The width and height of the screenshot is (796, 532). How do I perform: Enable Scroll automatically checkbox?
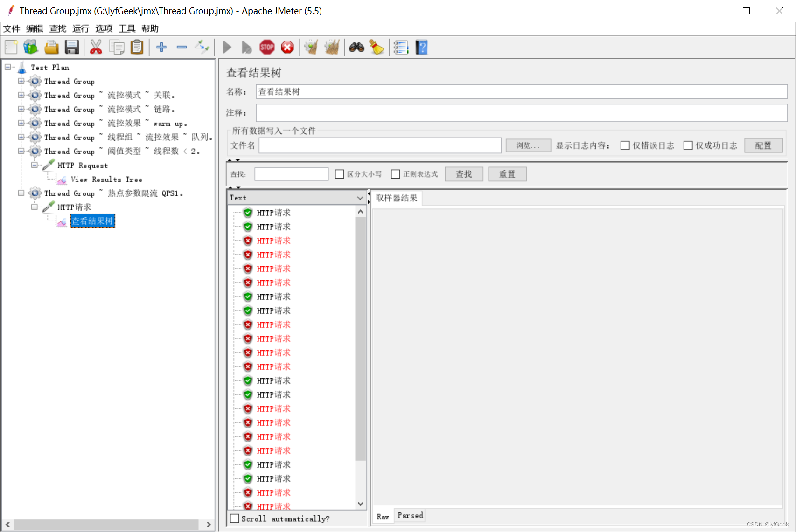pos(235,518)
